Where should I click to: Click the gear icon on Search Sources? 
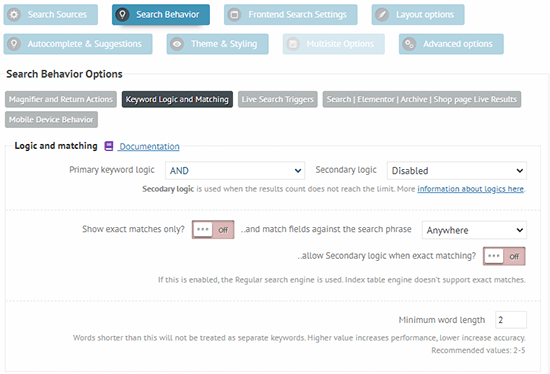(x=14, y=15)
